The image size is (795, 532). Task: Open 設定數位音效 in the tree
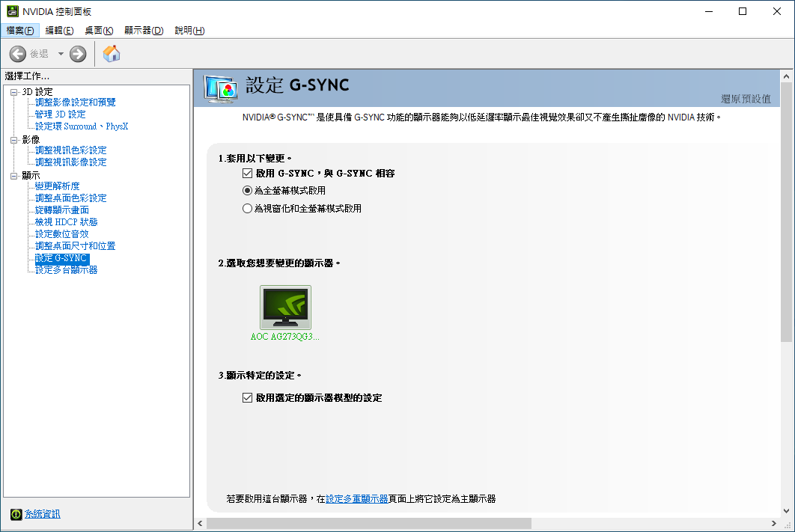coord(62,234)
